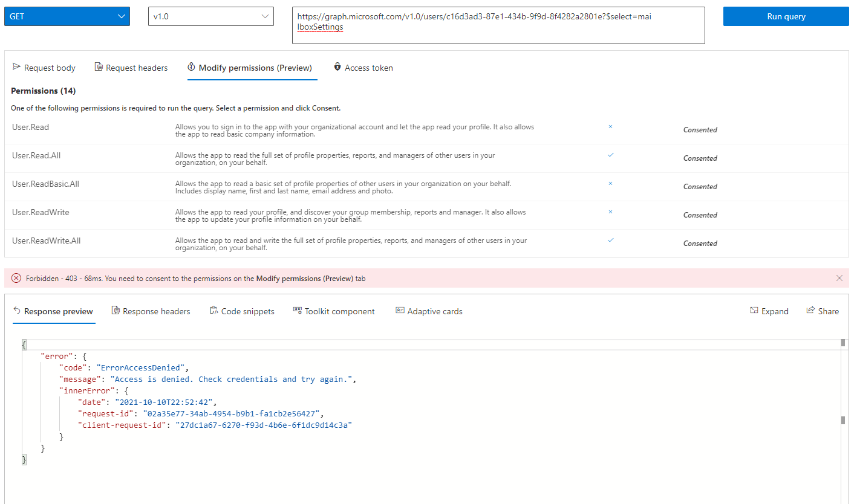Click inside the query URL input field

[497, 25]
